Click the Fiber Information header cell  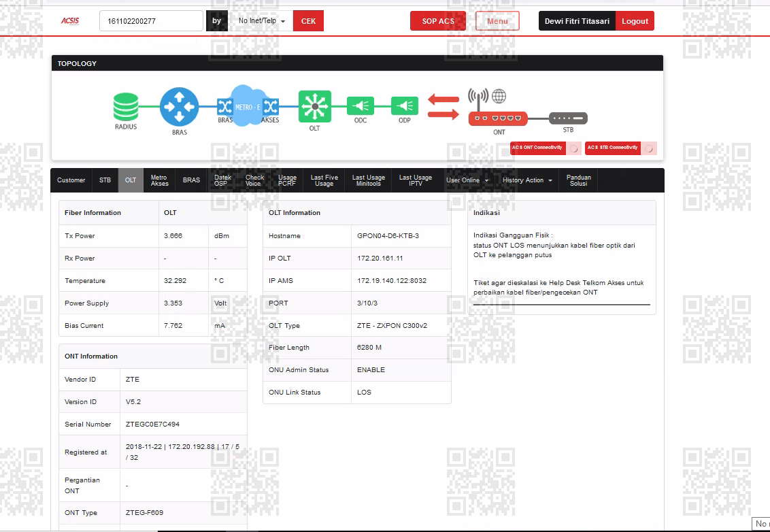tap(109, 213)
